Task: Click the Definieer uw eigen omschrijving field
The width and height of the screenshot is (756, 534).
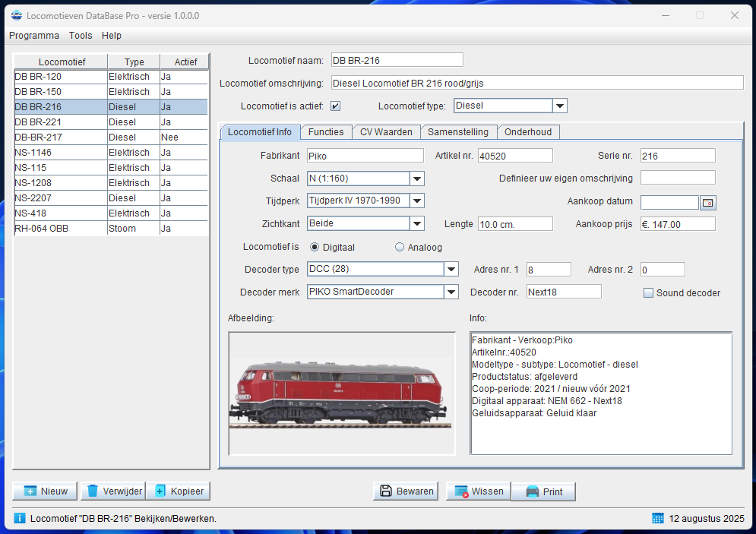Action: pos(678,178)
